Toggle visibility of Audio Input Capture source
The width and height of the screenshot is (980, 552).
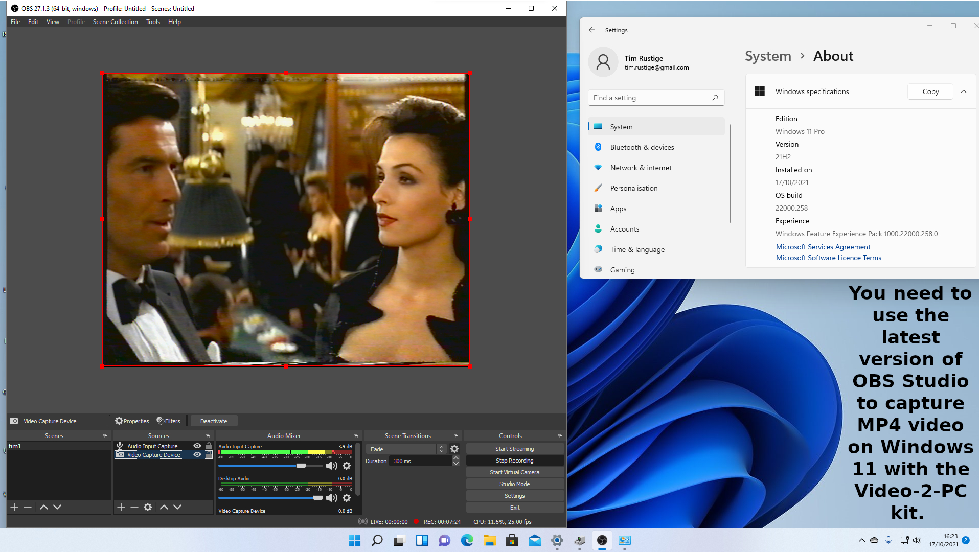(x=197, y=446)
